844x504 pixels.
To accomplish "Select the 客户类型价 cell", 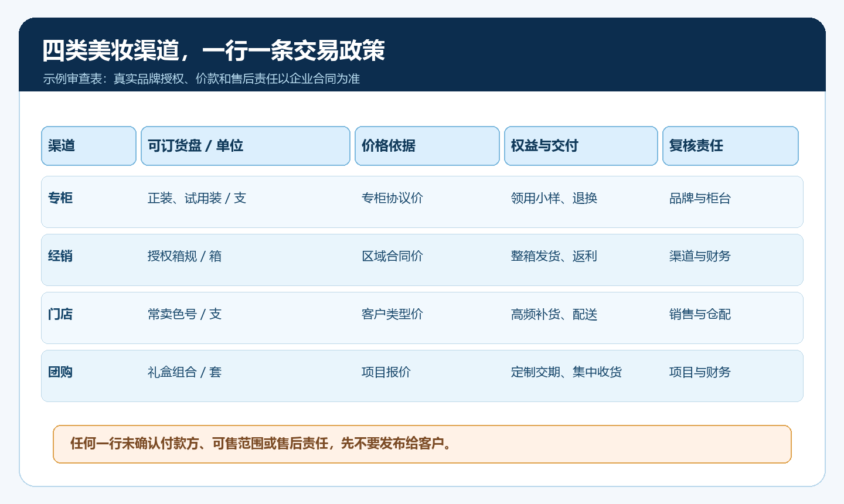I will point(392,314).
